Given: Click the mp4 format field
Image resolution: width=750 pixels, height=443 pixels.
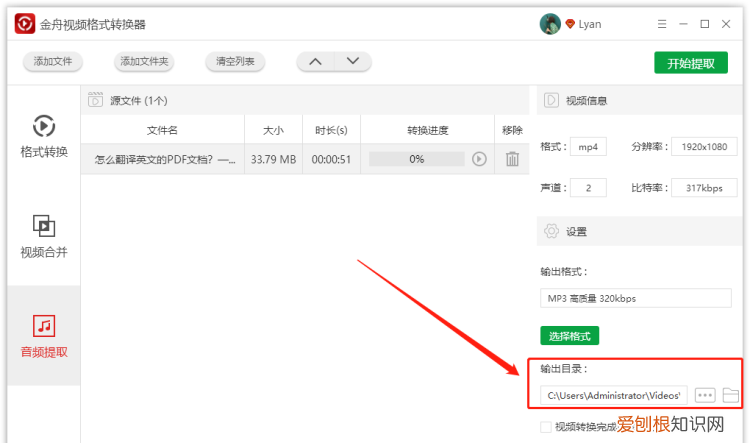Looking at the screenshot, I should (588, 147).
